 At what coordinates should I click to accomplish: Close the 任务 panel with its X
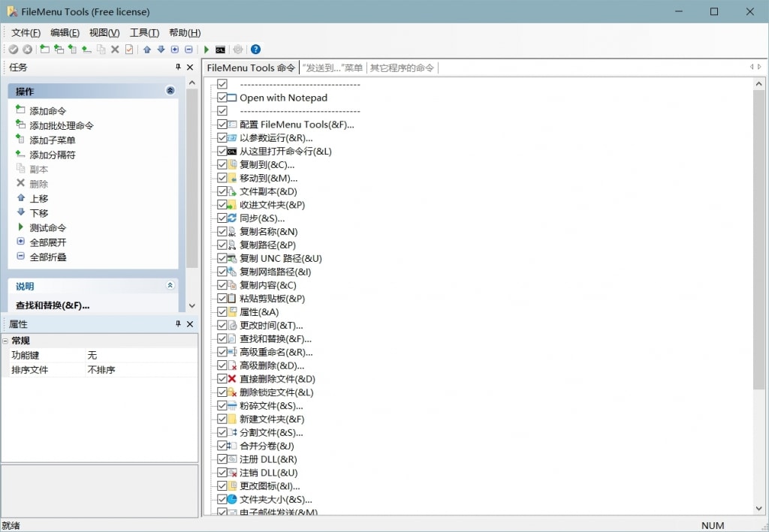190,67
